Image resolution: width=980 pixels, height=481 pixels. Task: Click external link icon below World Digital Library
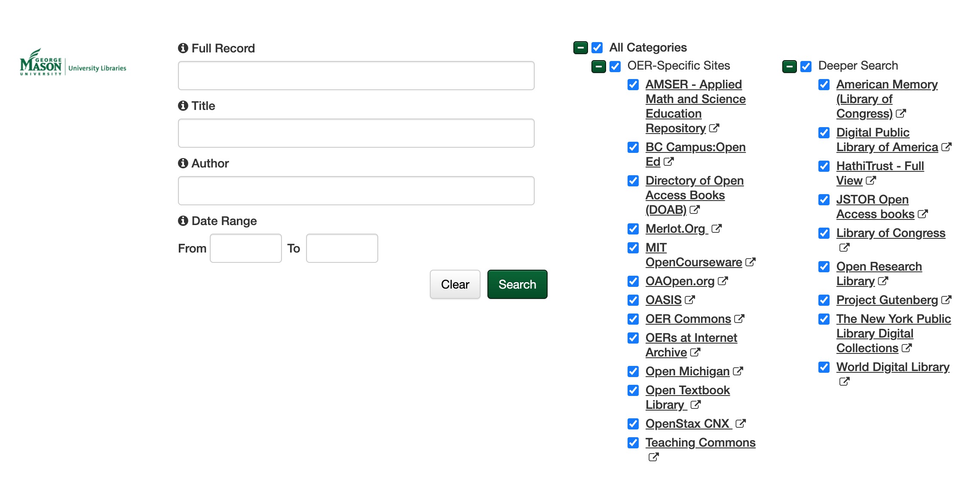[844, 381]
